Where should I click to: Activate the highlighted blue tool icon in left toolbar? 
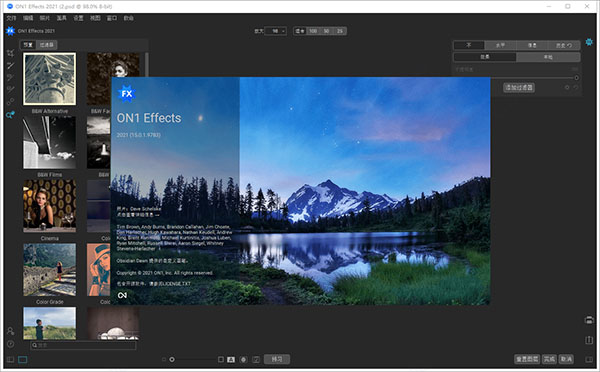[10, 114]
